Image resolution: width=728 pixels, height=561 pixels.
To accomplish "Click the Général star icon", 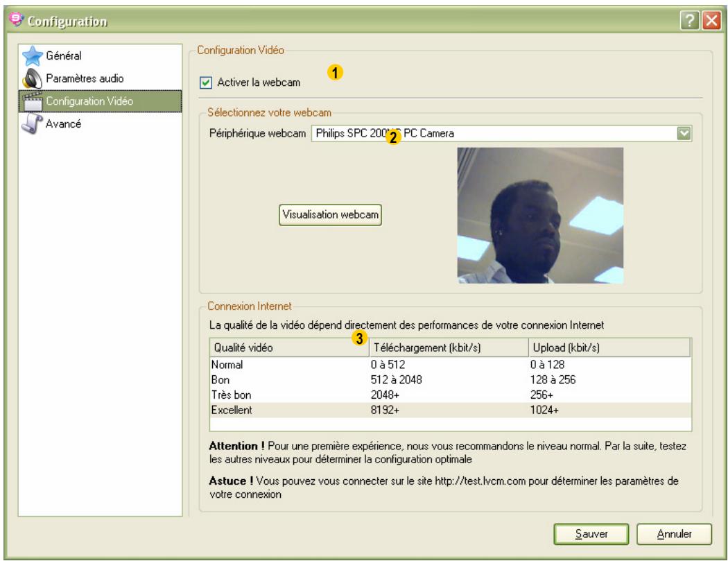I will [33, 55].
